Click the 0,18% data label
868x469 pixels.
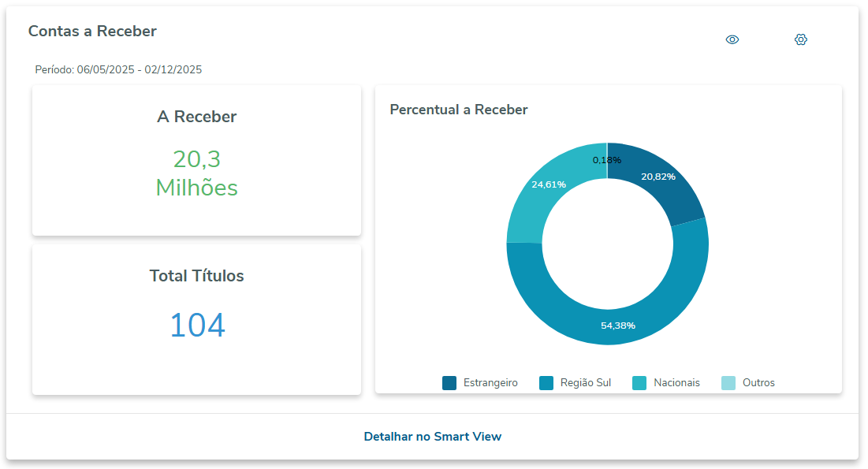pos(607,160)
